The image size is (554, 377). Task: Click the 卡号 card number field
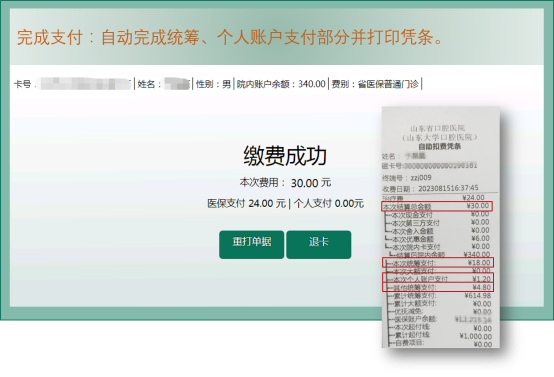click(72, 84)
